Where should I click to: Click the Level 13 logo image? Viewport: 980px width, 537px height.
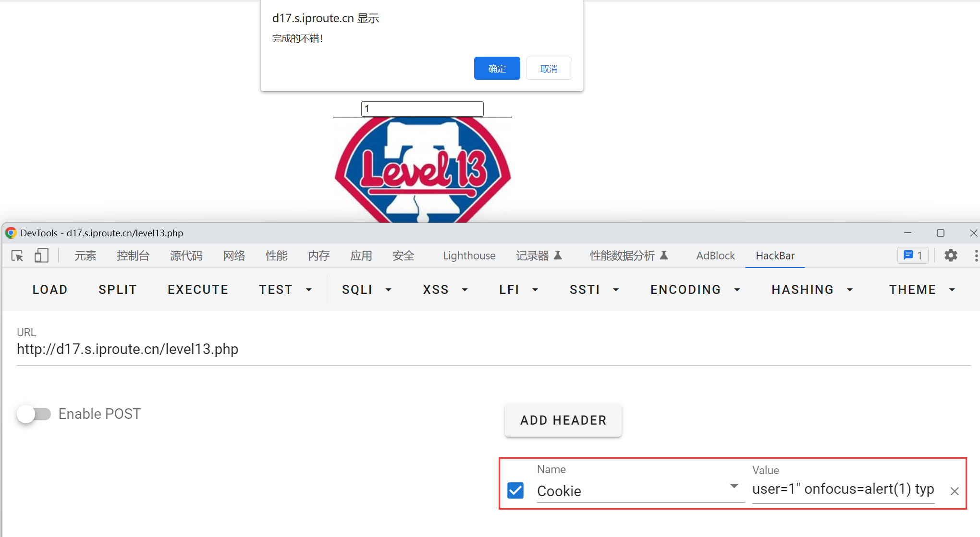point(422,171)
